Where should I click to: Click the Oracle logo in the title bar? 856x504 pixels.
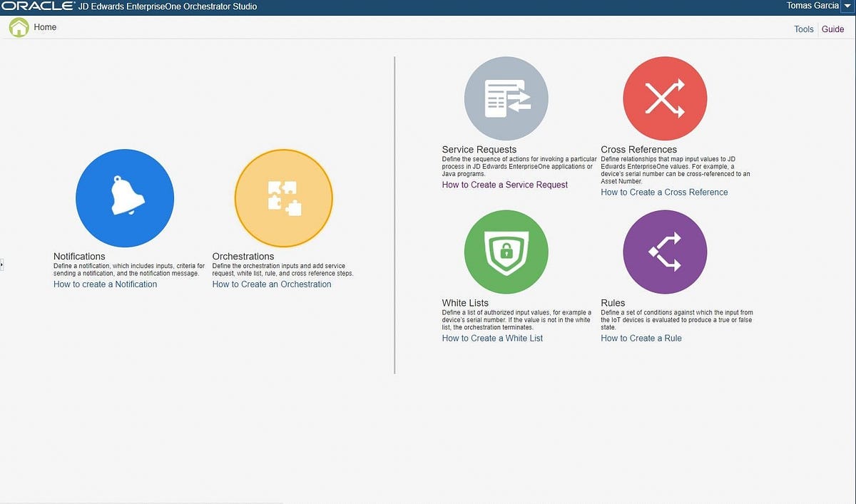coord(38,6)
